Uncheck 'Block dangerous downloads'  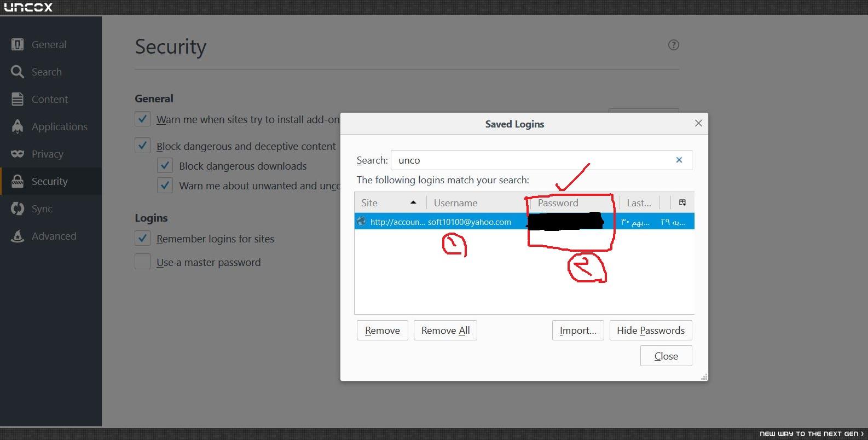click(x=165, y=165)
